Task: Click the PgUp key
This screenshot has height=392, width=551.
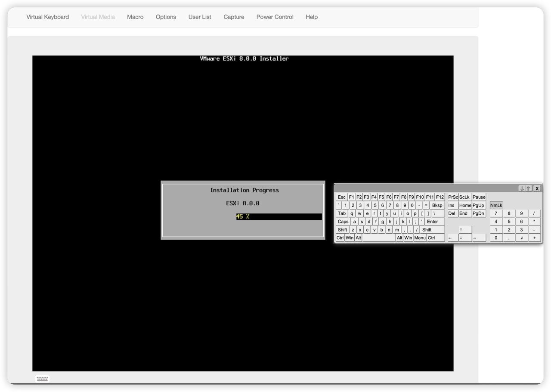Action: tap(479, 205)
